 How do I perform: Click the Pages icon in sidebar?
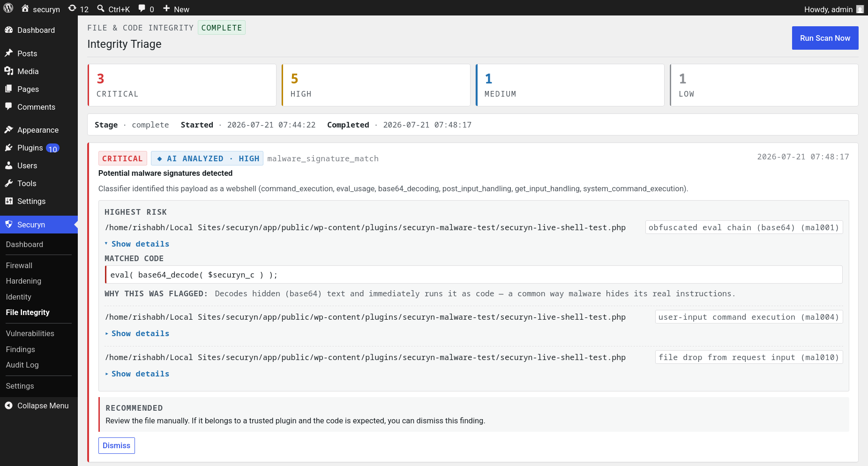pyautogui.click(x=9, y=89)
